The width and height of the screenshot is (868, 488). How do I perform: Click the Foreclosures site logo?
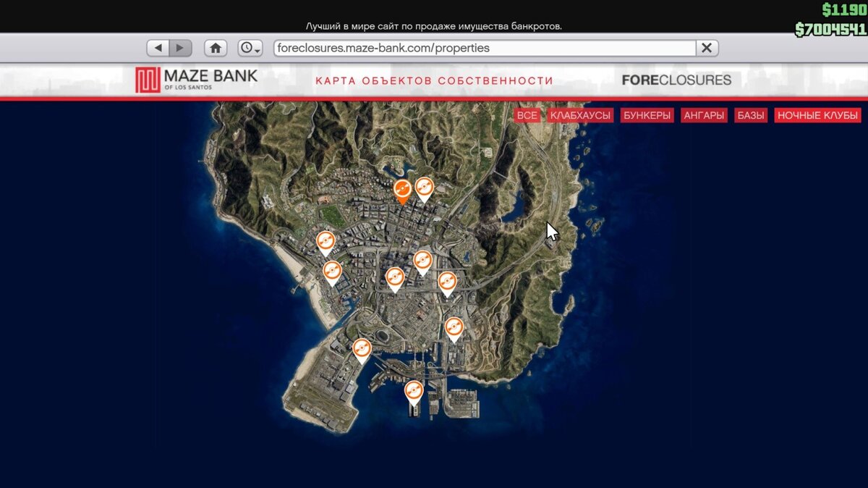tap(676, 80)
